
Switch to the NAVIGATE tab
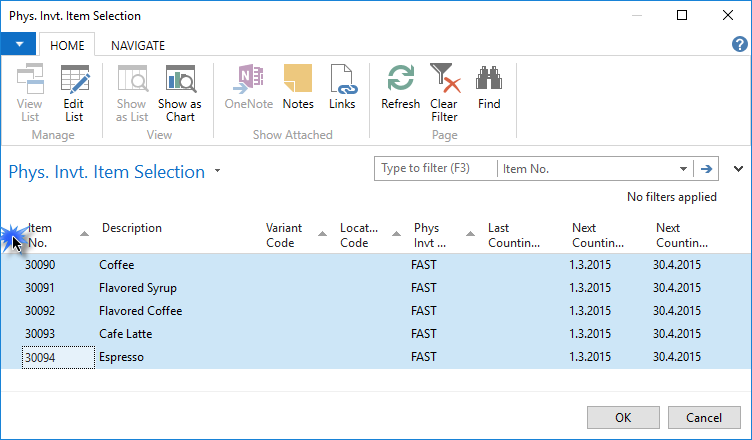138,45
